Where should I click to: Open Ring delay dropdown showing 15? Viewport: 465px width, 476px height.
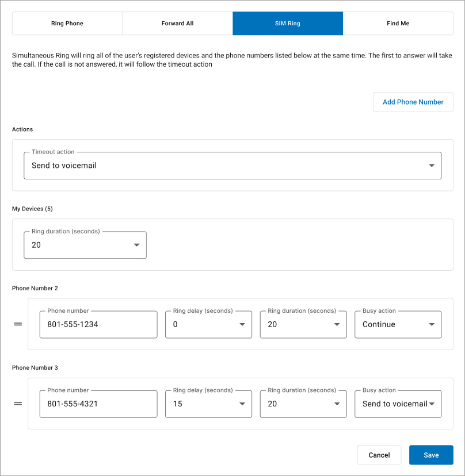click(208, 404)
